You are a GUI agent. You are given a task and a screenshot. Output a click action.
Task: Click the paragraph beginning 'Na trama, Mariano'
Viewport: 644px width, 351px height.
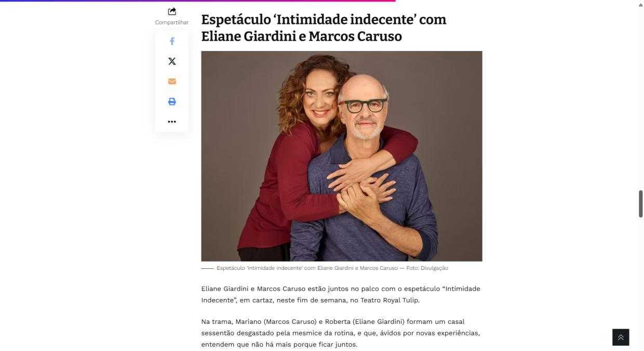[341, 333]
